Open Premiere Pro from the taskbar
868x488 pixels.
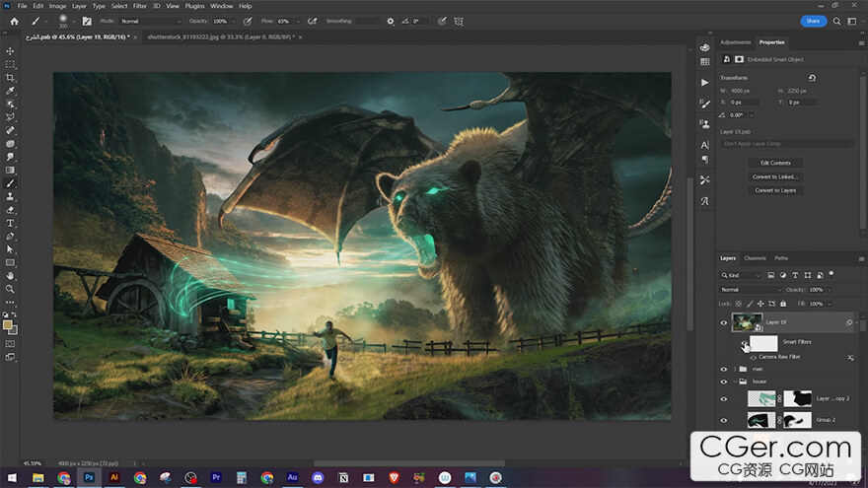pos(216,477)
